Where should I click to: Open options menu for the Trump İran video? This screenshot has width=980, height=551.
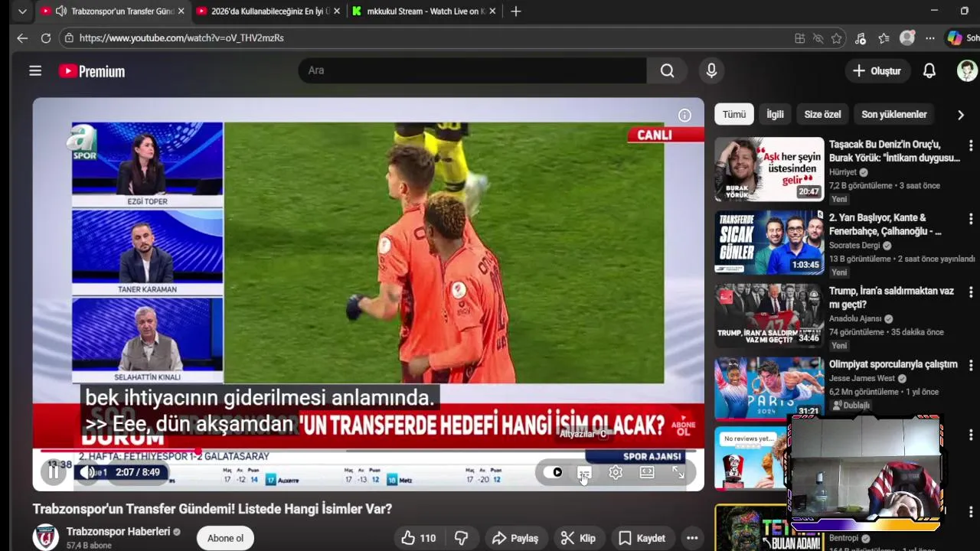click(x=971, y=292)
